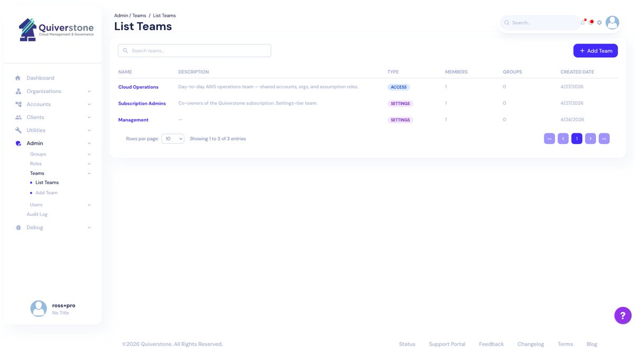This screenshot has height=364, width=635.
Task: Go to the previous page of results
Action: click(x=563, y=139)
